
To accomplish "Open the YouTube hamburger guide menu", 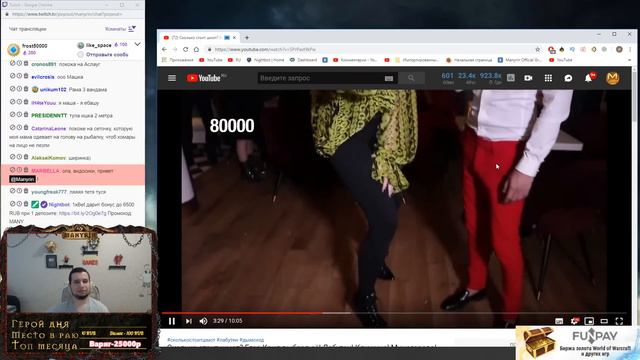I will pyautogui.click(x=172, y=78).
